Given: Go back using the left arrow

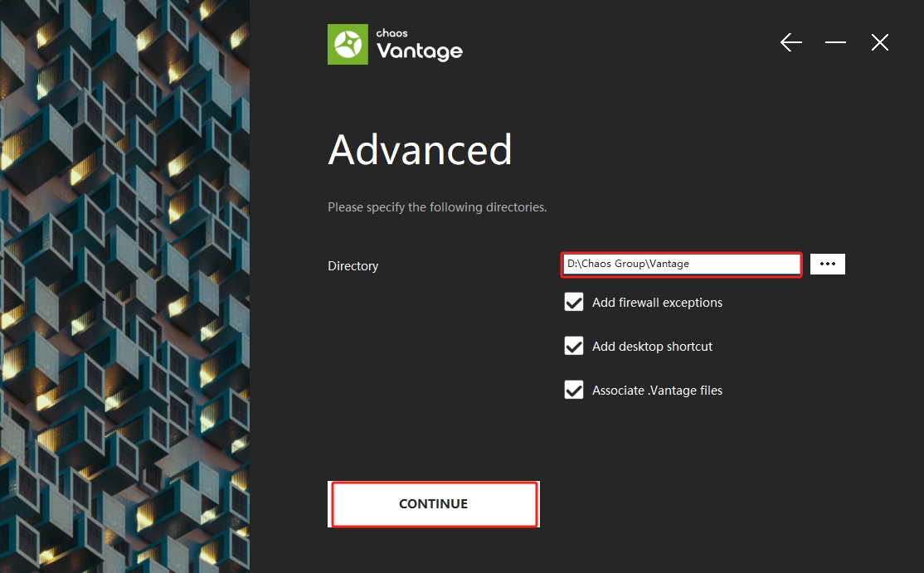Looking at the screenshot, I should pyautogui.click(x=791, y=42).
